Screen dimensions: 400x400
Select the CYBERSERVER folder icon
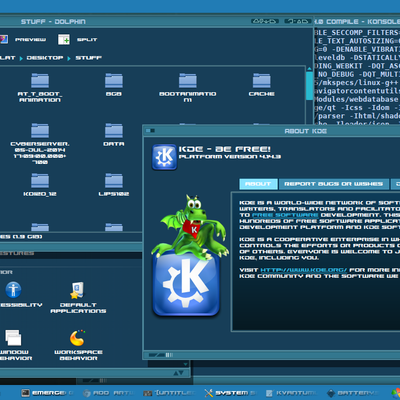(40, 130)
